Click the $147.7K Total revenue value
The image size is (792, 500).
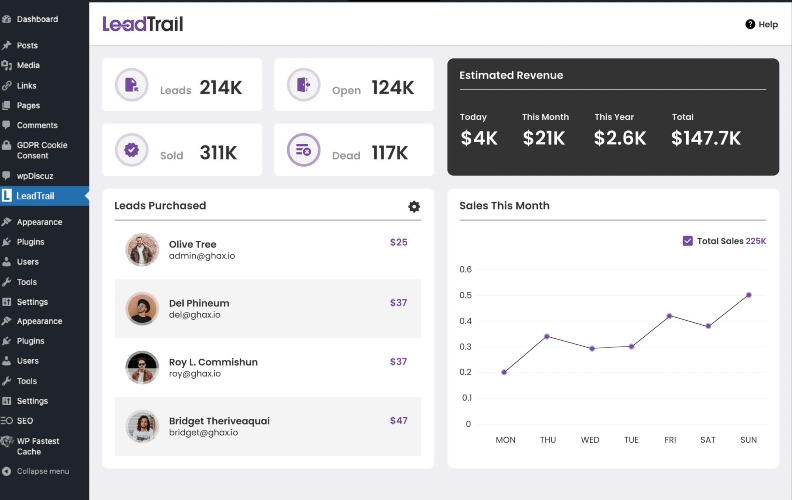pyautogui.click(x=706, y=138)
